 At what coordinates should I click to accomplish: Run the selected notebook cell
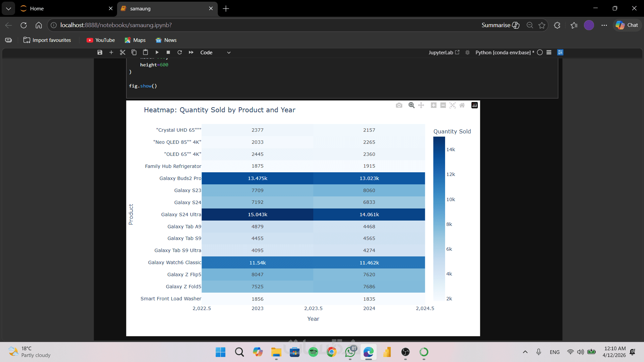(157, 52)
